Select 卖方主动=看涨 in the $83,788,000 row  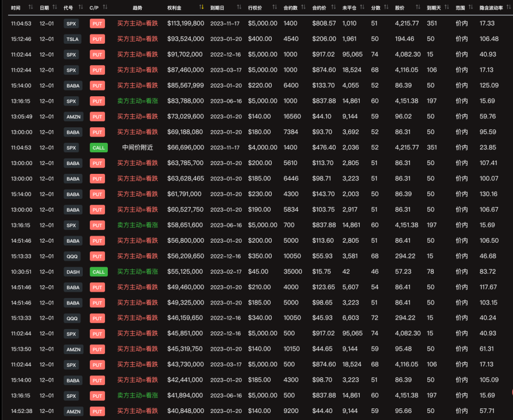coord(138,101)
